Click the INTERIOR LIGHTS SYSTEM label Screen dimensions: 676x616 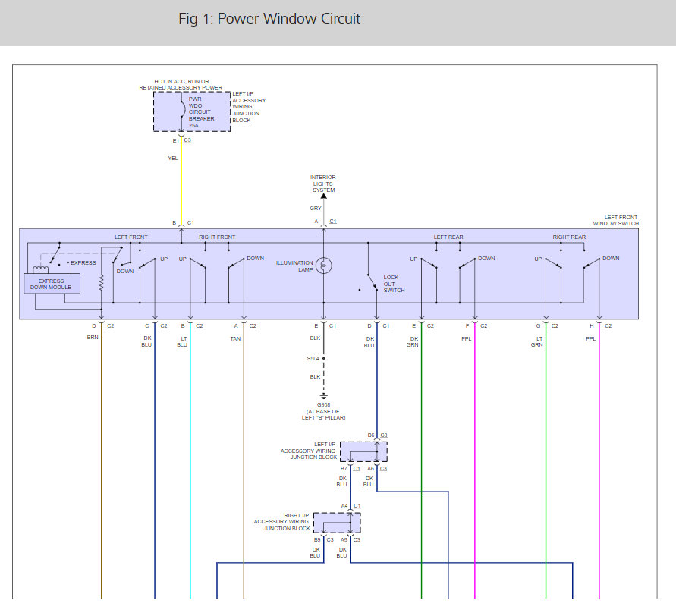click(323, 184)
